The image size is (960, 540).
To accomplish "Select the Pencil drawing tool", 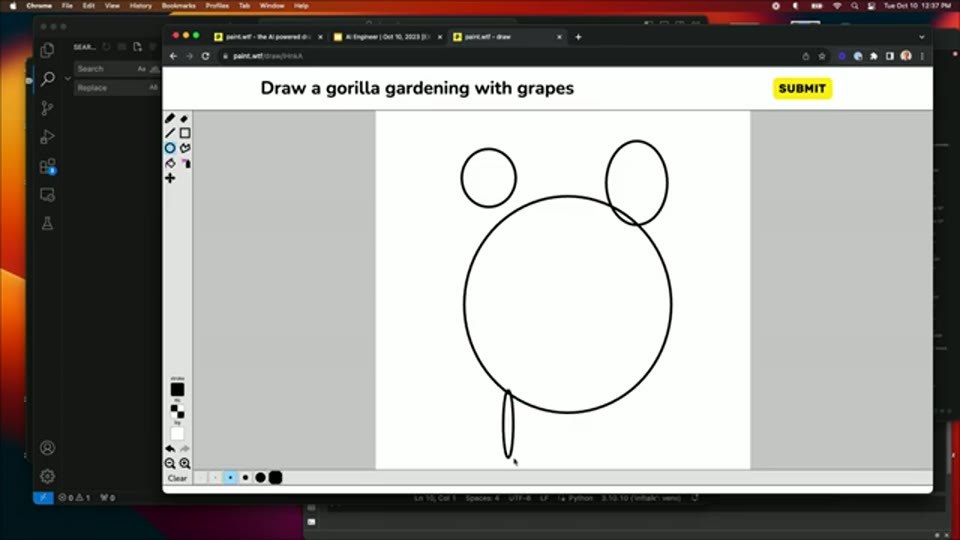I will pos(170,118).
